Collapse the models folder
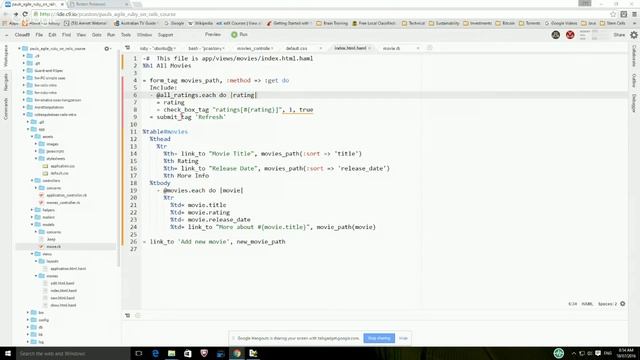Viewport: 640px width, 360px height. (x=32, y=224)
